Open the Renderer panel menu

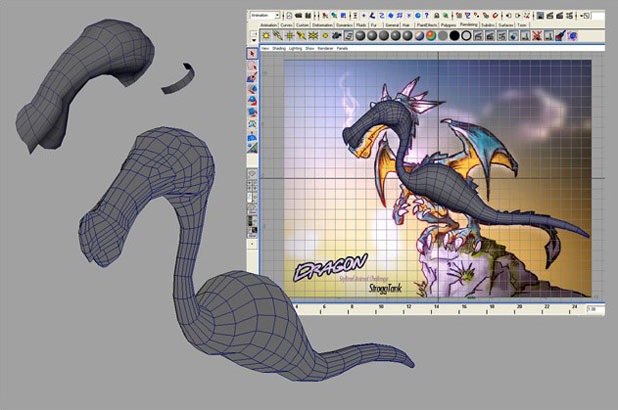click(x=325, y=48)
